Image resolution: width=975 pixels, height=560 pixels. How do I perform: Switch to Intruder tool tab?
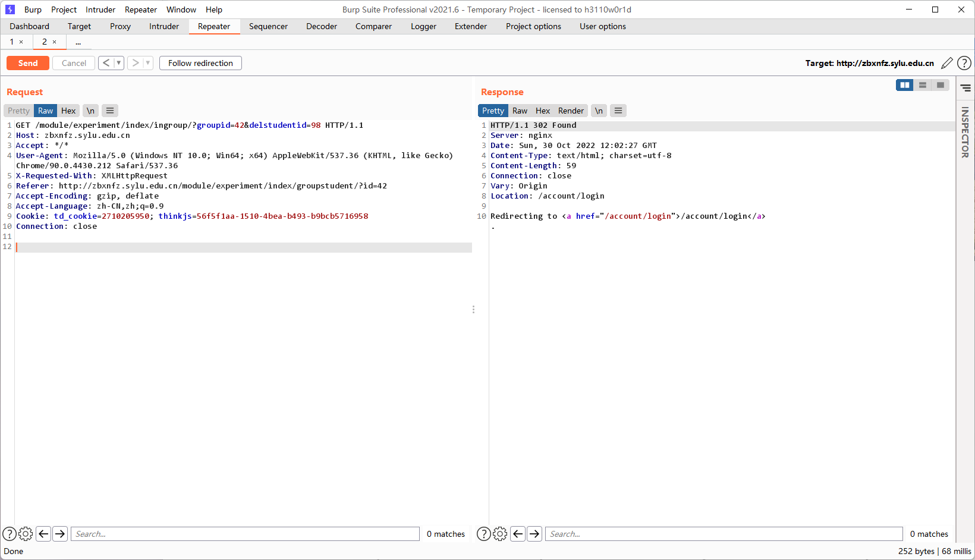[x=164, y=26]
